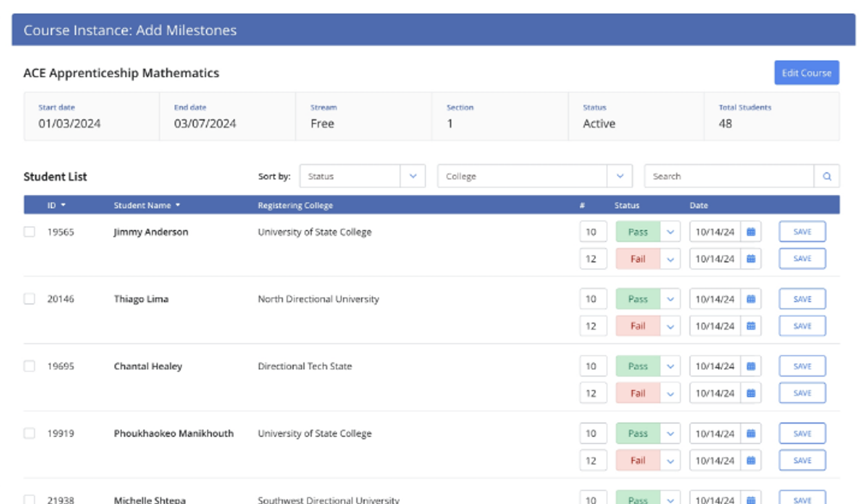Screen dimensions: 867x504
Task: Save Thiago Lima's milestone 10 row
Action: [x=802, y=299]
